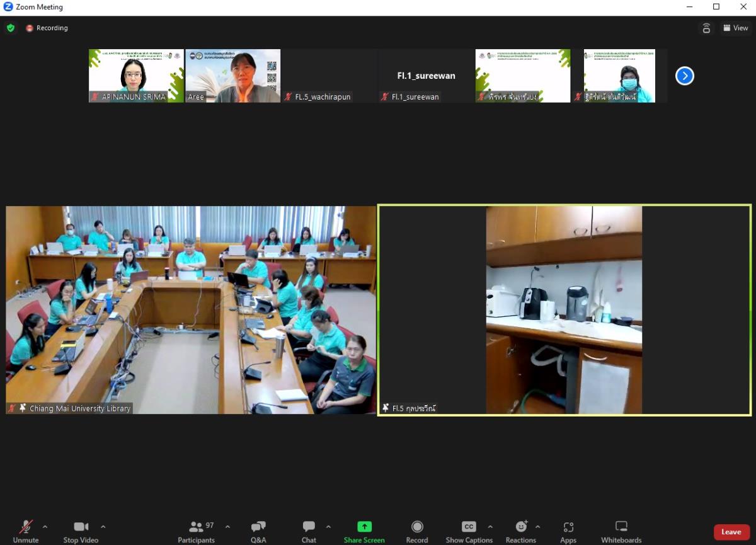
Task: Stop Video camera toggle
Action: [x=81, y=531]
